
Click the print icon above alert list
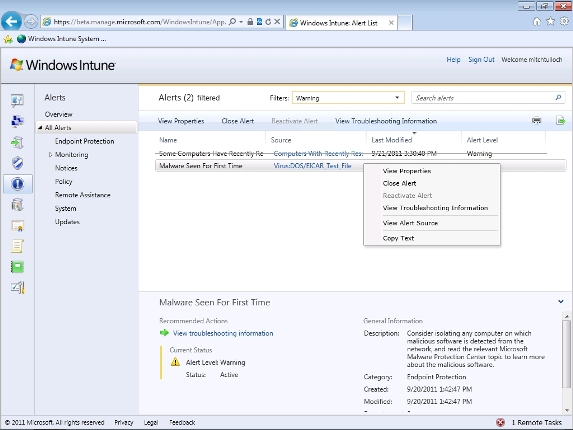tap(536, 121)
